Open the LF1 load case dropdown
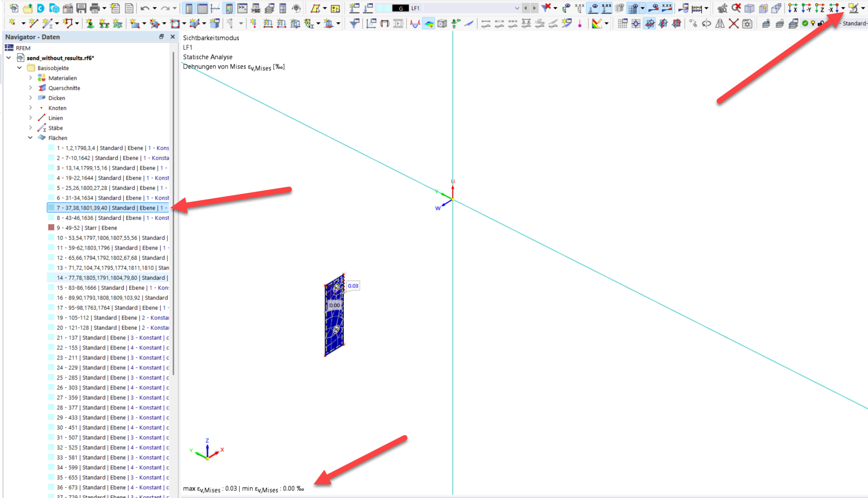Image resolution: width=868 pixels, height=498 pixels. pyautogui.click(x=516, y=8)
